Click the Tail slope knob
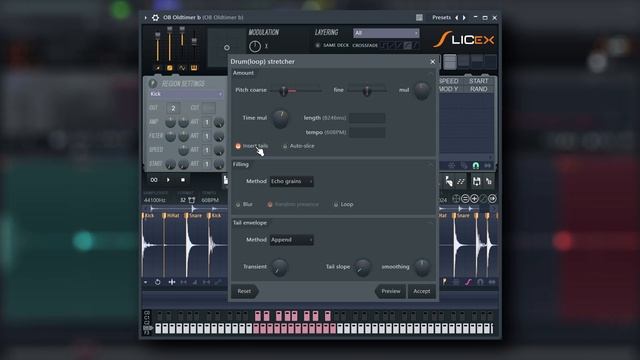 362,267
